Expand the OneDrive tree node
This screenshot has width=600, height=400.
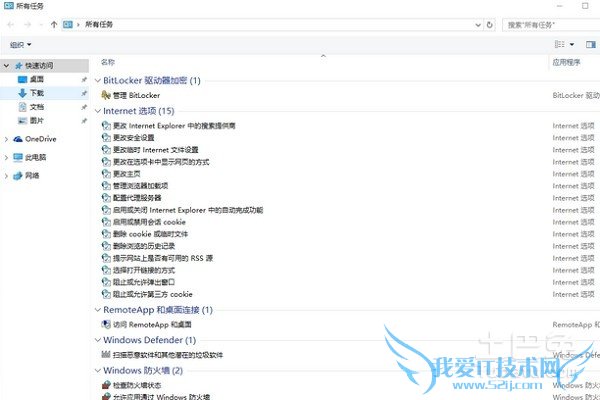click(x=6, y=139)
